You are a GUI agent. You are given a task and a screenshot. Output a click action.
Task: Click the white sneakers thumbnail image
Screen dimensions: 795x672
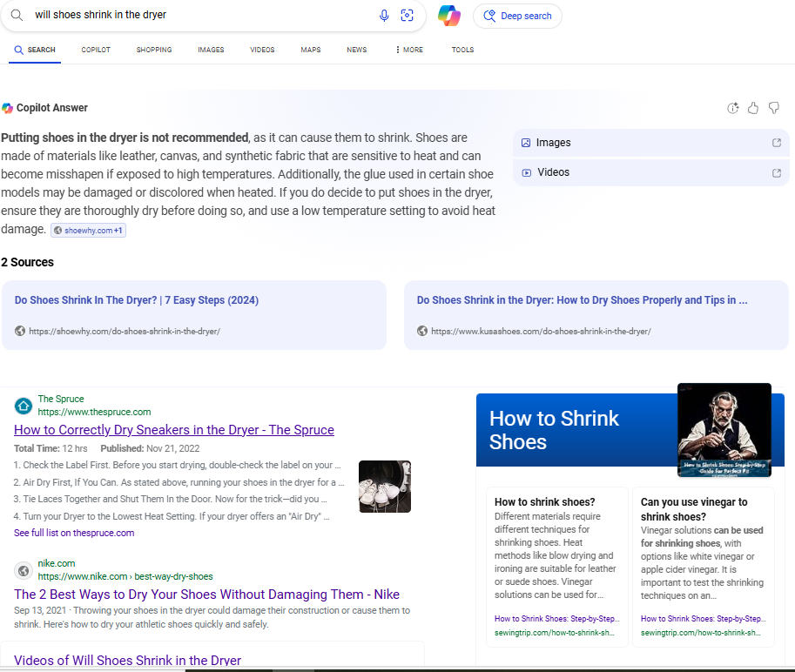click(x=385, y=487)
